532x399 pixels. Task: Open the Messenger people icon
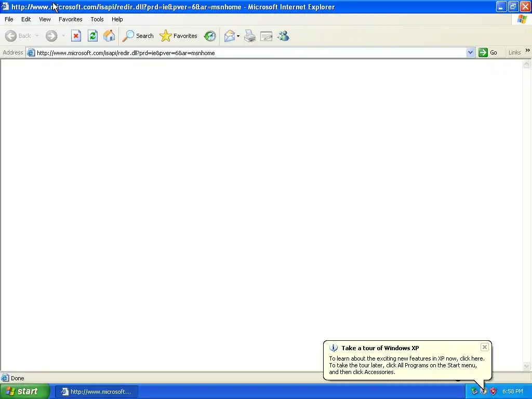pyautogui.click(x=283, y=36)
